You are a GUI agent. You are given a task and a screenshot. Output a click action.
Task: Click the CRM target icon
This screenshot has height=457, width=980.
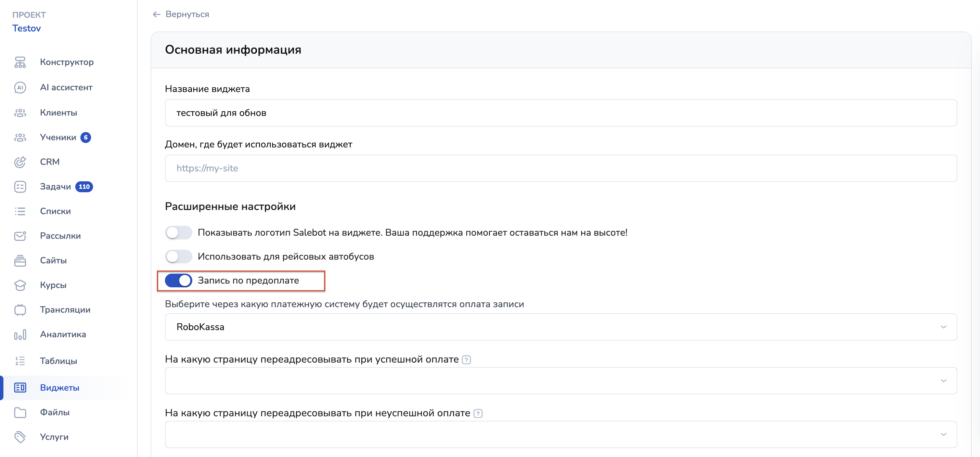[20, 162]
